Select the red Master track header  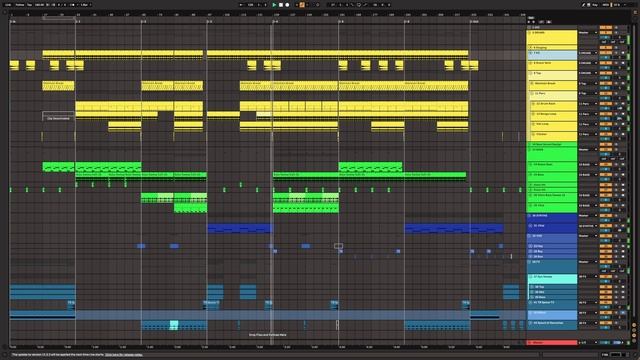[552, 342]
